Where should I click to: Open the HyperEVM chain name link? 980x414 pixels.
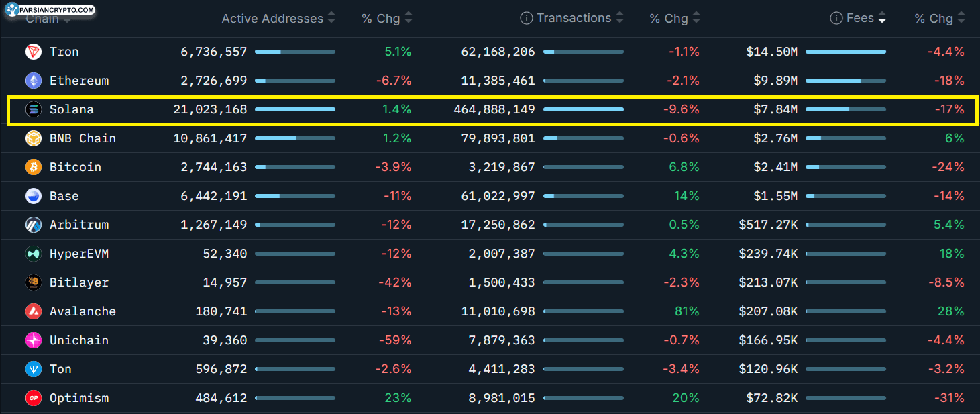click(x=79, y=254)
